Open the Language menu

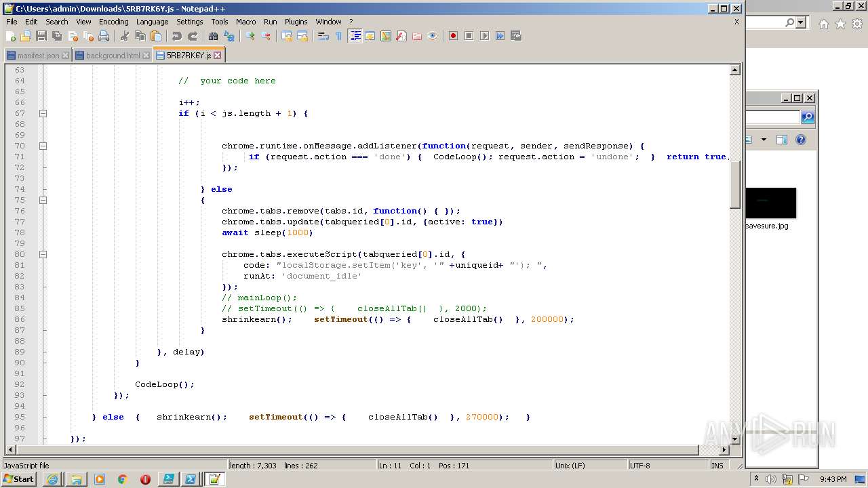click(152, 22)
